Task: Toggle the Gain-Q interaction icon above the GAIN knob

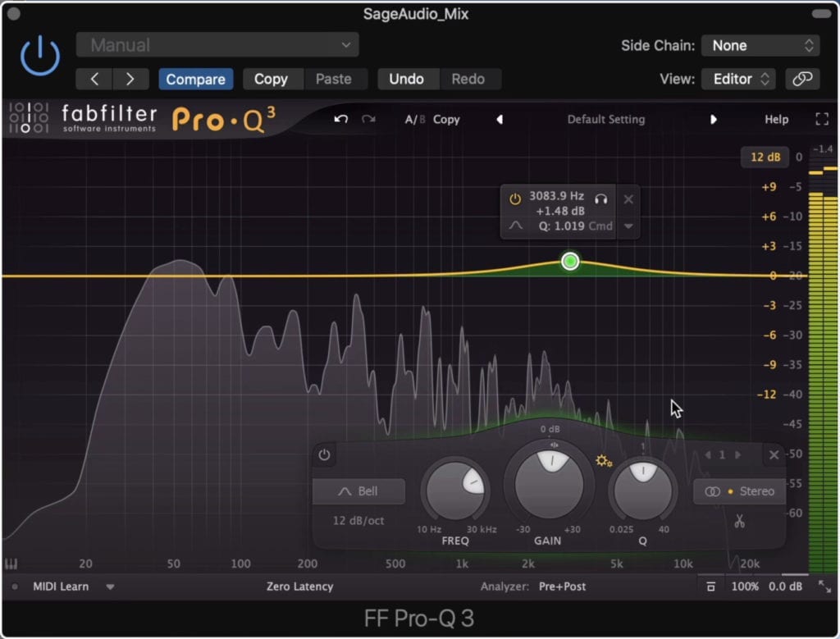Action: coord(555,445)
